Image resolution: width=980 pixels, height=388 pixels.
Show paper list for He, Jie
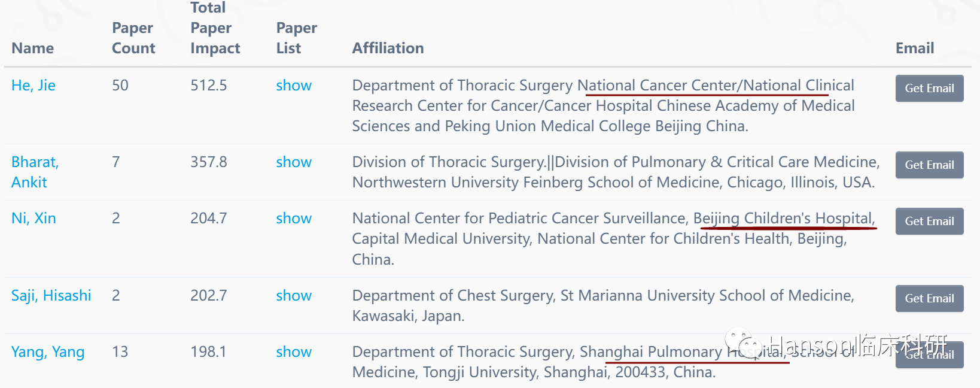[294, 86]
